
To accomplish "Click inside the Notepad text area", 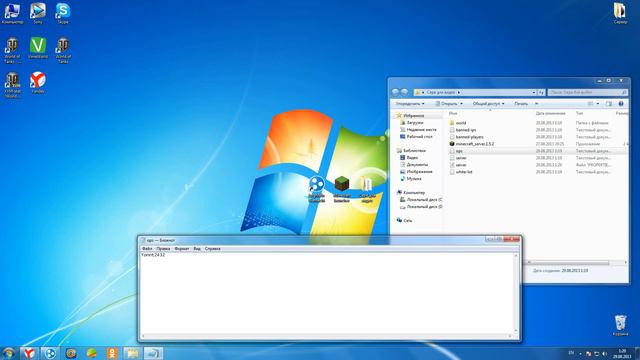I will coord(327,293).
